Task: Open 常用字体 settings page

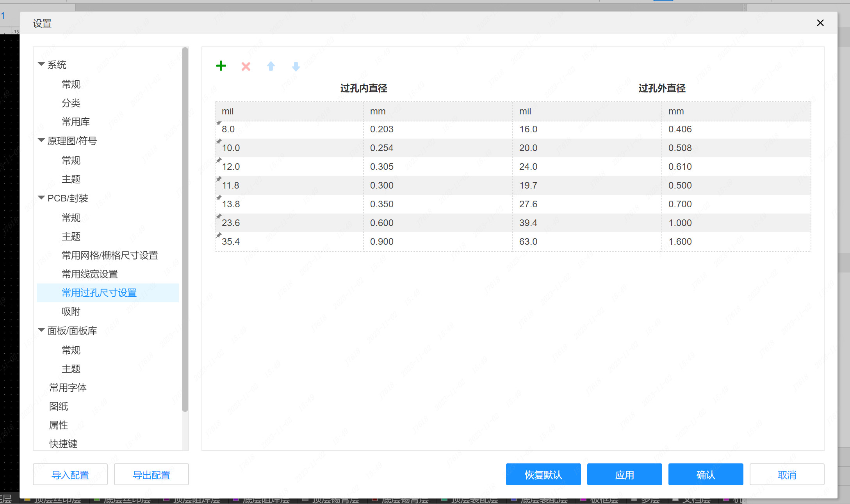Action: pyautogui.click(x=68, y=387)
